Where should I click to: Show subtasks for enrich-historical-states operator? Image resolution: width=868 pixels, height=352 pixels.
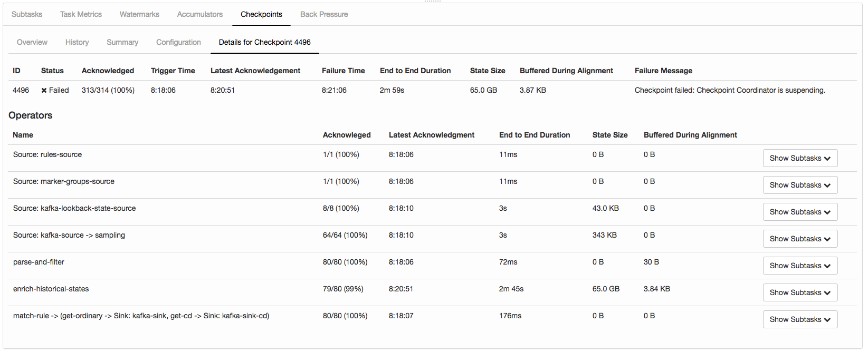pos(800,292)
